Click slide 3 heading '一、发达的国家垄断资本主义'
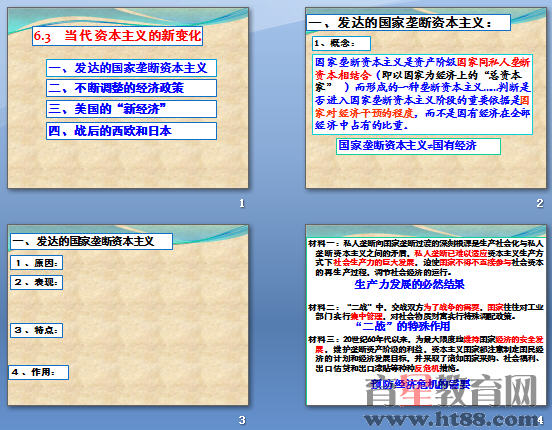 [91, 242]
